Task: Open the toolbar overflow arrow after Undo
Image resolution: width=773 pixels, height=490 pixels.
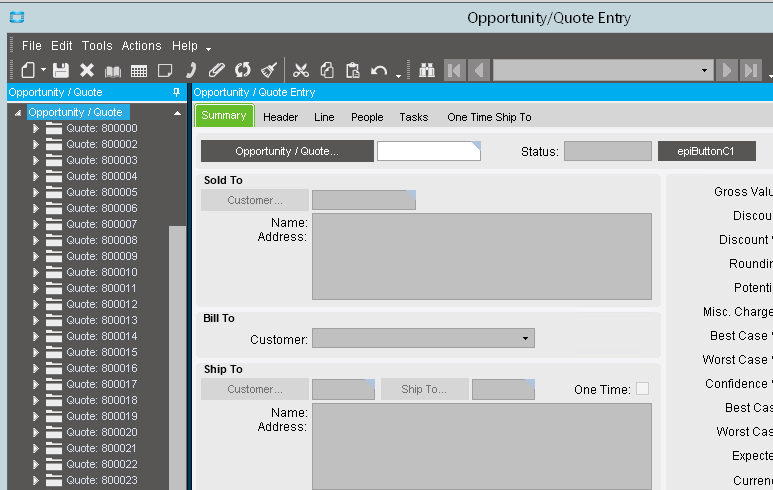Action: (x=398, y=76)
